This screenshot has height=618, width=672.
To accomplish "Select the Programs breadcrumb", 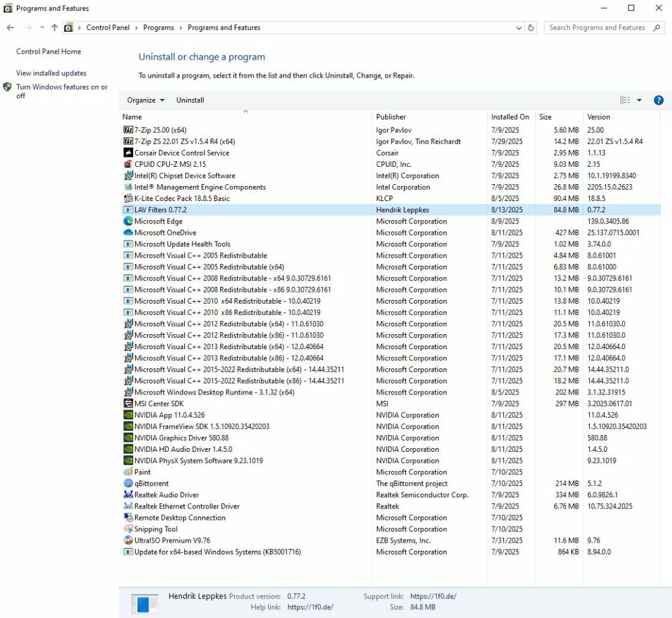I will (159, 28).
